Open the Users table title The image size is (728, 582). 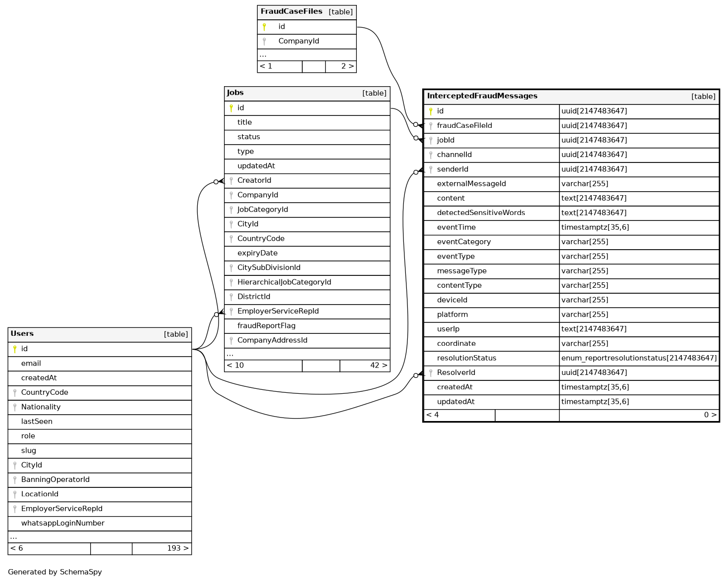[22, 334]
